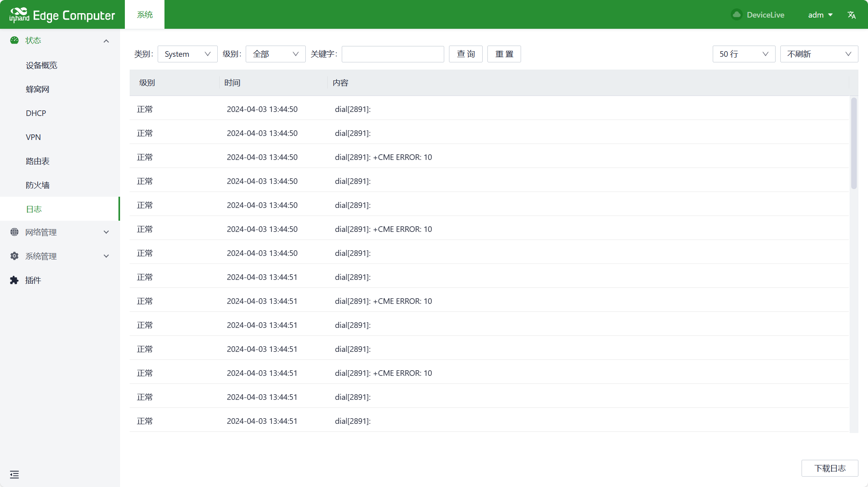Open the VPN menu item
This screenshot has width=868, height=487.
[x=60, y=137]
